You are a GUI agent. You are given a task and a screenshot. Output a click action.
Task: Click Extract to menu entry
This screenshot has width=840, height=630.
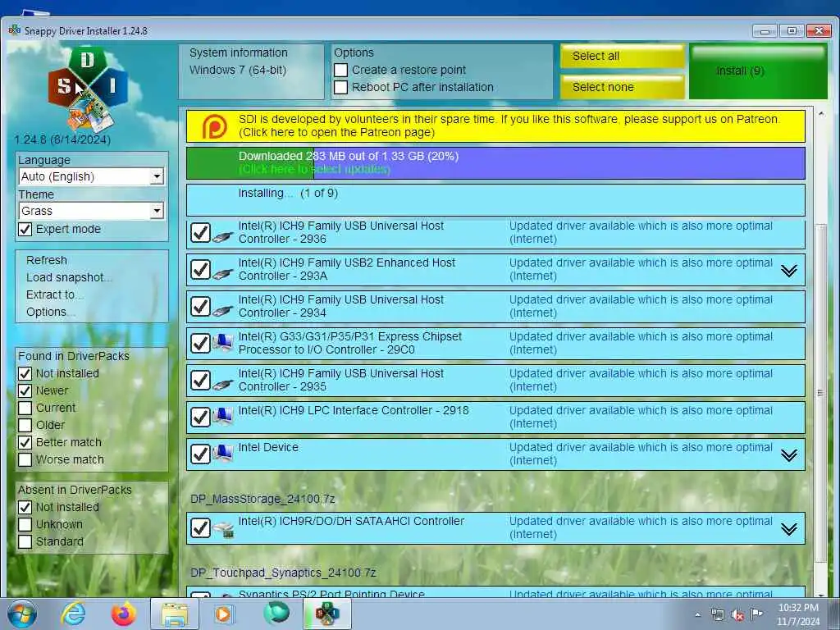[x=54, y=294]
